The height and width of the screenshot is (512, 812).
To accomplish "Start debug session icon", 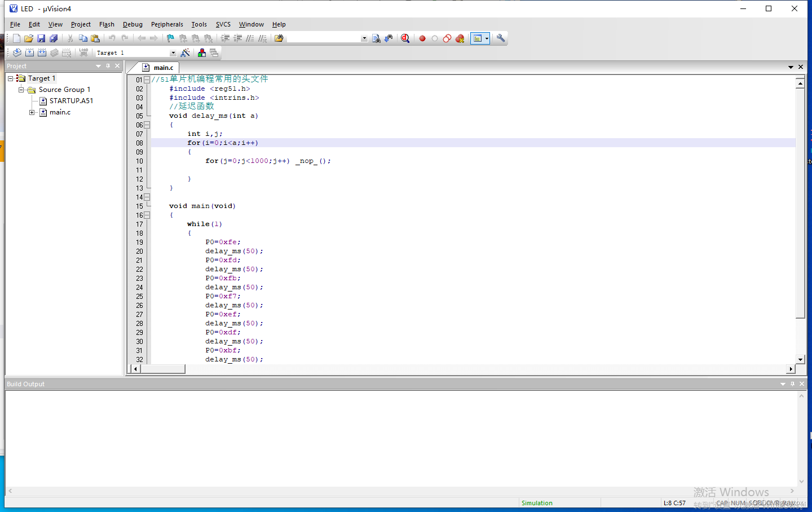I will [x=405, y=38].
